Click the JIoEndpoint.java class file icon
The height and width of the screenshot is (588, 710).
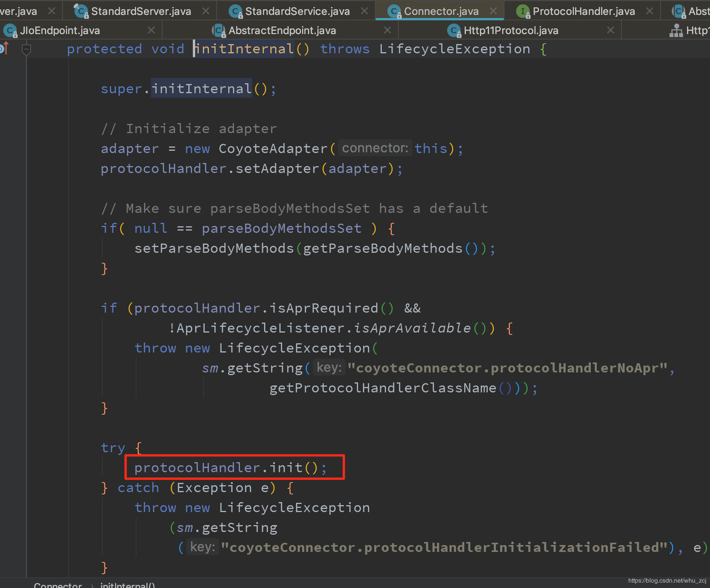tap(10, 30)
